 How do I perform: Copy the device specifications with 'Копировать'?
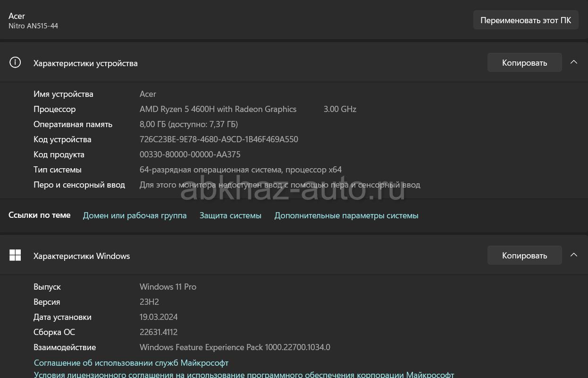click(524, 63)
